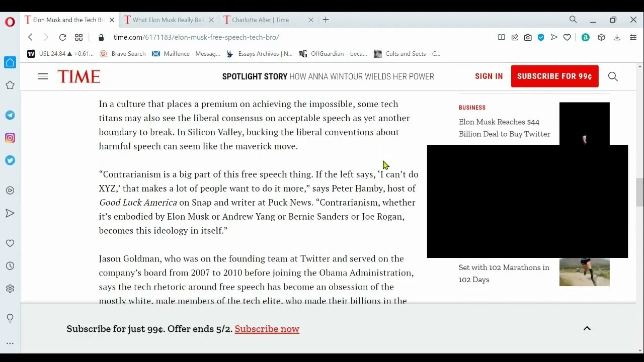
Task: Take a snapshot with the camera icon
Action: pyautogui.click(x=528, y=37)
